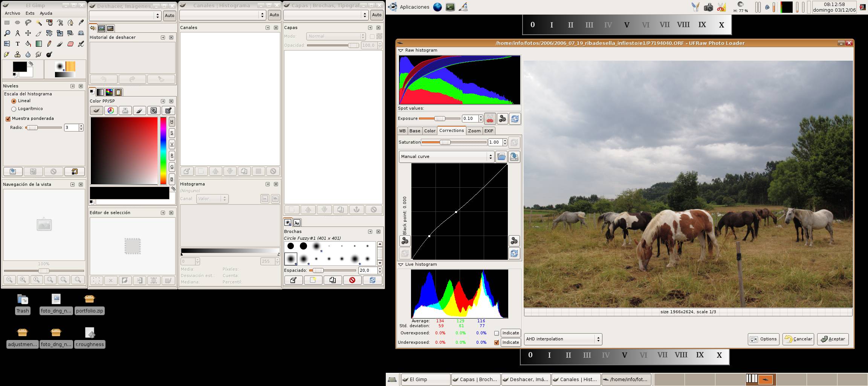Image resolution: width=868 pixels, height=386 pixels.
Task: Select the Fuzzy Select magic wand tool
Action: tap(38, 23)
